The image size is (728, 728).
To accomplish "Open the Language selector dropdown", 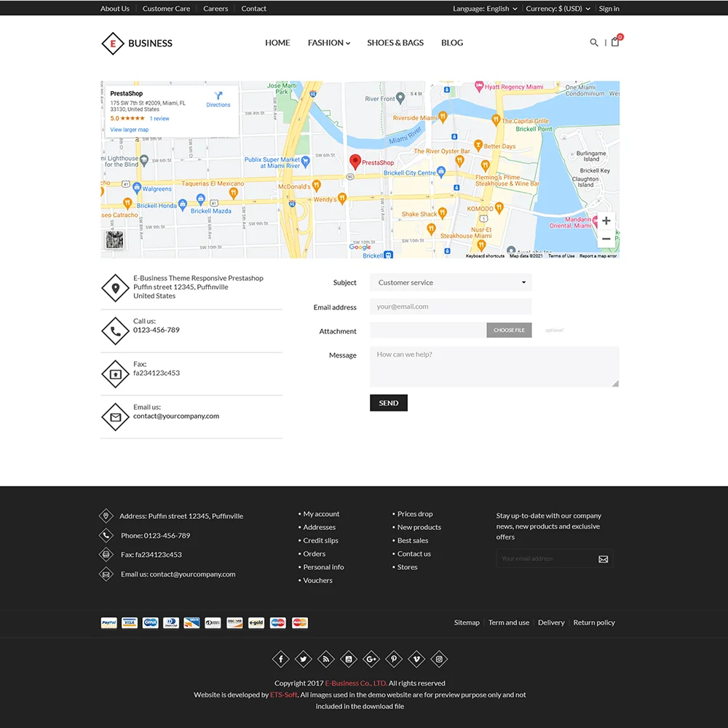I will point(485,9).
